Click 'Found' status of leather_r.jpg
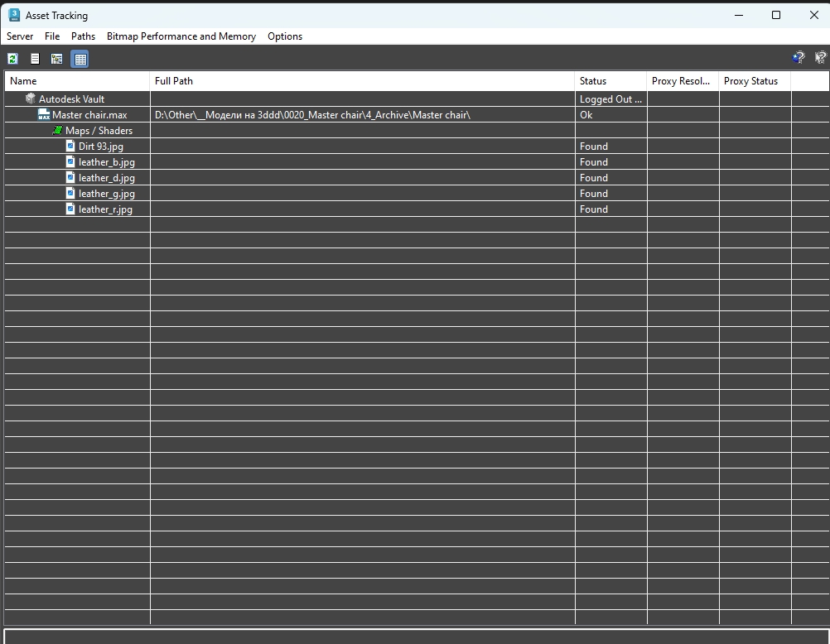The width and height of the screenshot is (830, 644). (610, 209)
